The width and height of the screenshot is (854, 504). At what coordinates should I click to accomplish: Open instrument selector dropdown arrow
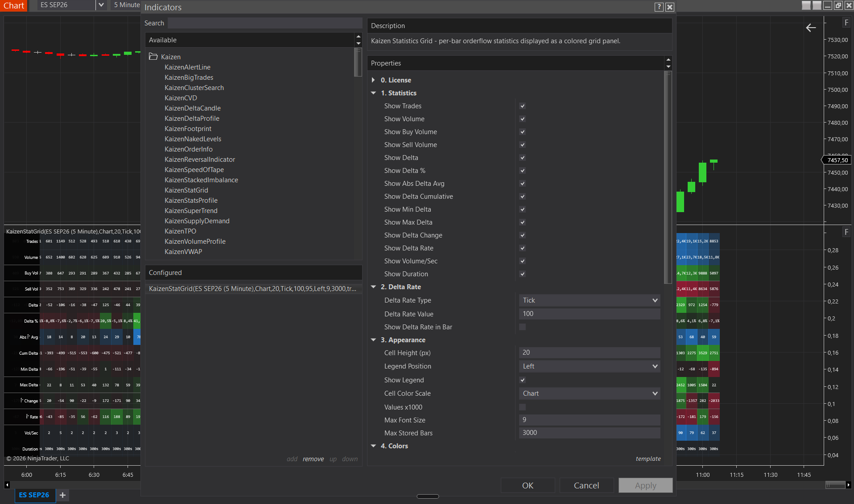(101, 5)
